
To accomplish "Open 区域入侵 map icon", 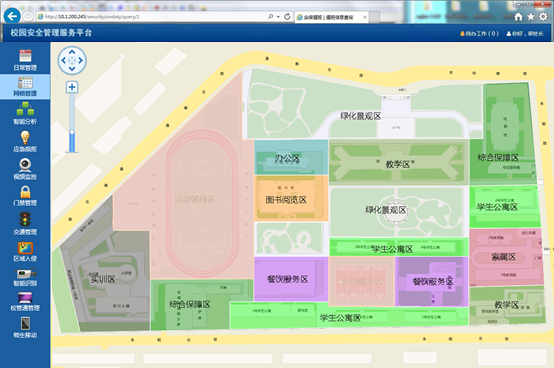I will [x=25, y=248].
